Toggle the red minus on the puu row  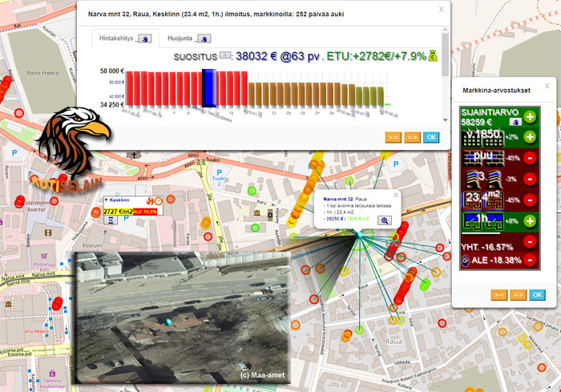tap(530, 158)
